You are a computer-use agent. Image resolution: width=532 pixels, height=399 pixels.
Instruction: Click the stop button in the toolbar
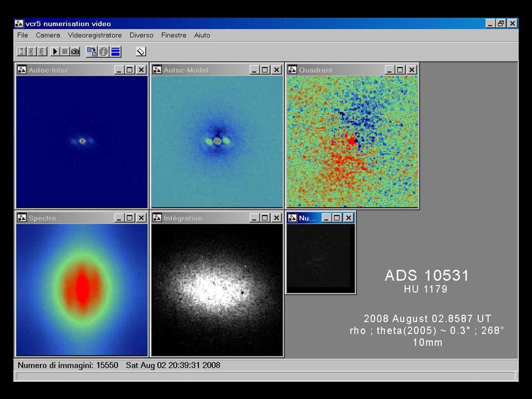(65, 52)
